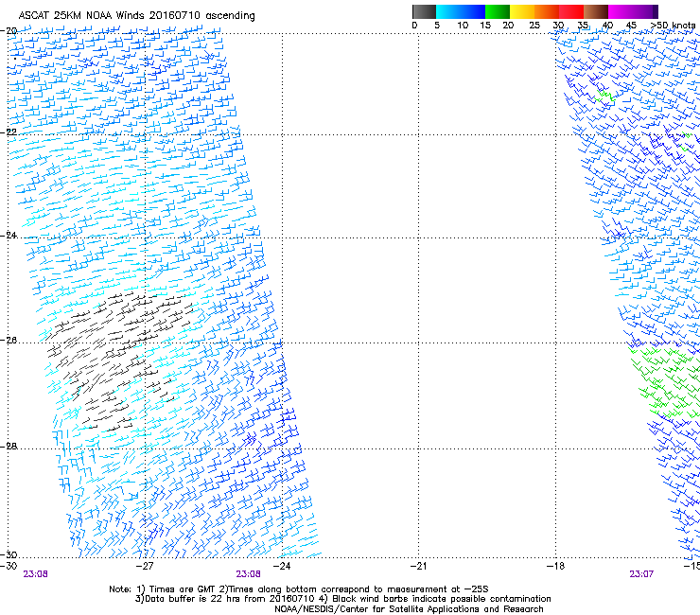The height and width of the screenshot is (615, 700).
Task: Click the yellow 20-25 knots legend segment
Action: point(522,11)
